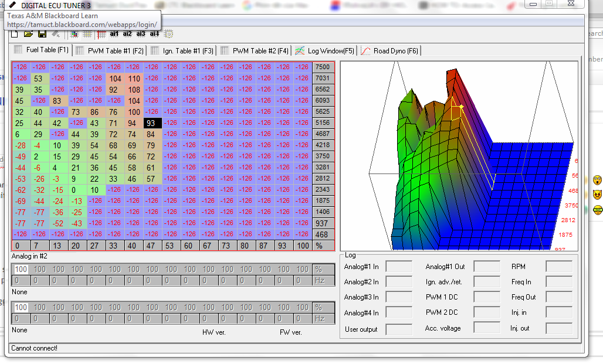
Task: Click the RPM readout box in Log
Action: coord(558,267)
